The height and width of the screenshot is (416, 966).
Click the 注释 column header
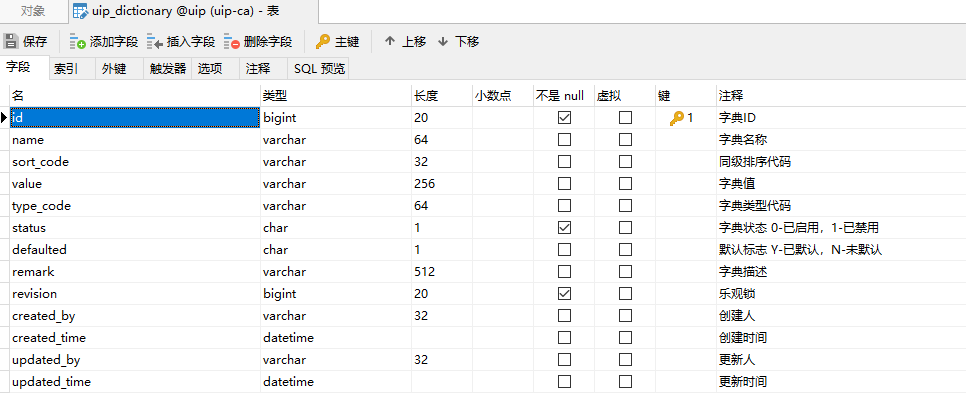[841, 96]
